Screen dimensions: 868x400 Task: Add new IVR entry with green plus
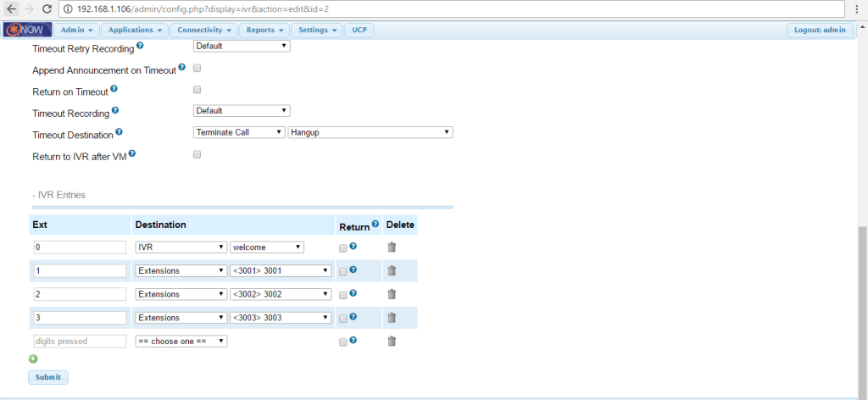33,358
